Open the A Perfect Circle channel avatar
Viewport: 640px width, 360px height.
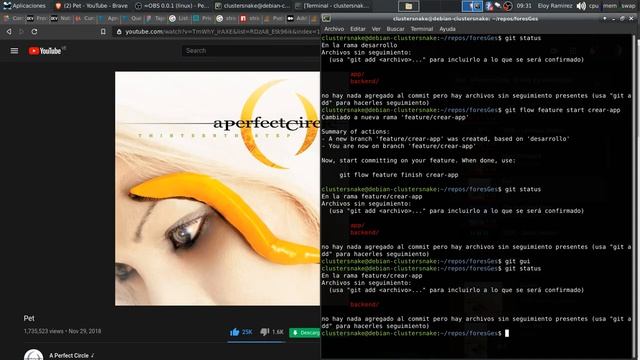coord(33,355)
